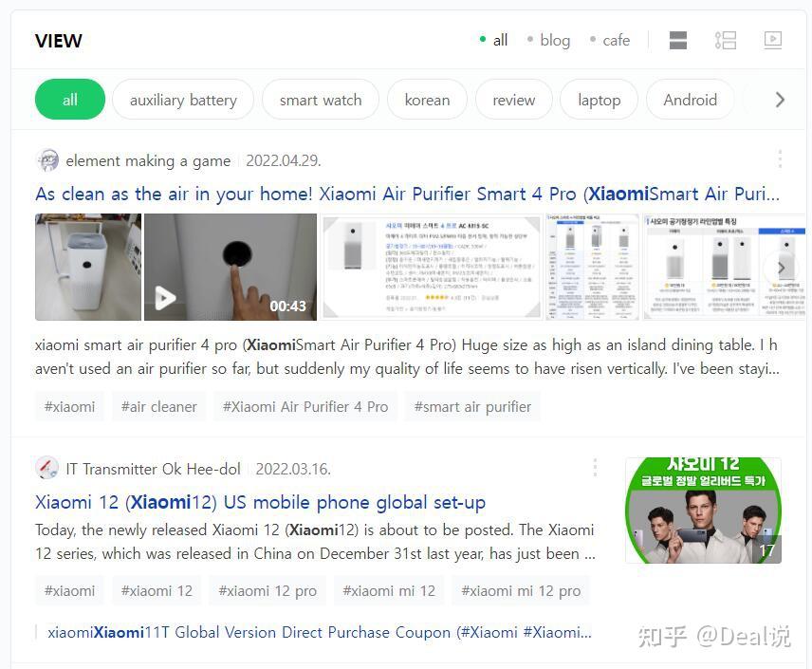
Task: Open Xiaomi 11T Global Version Coupon link
Action: tap(320, 632)
